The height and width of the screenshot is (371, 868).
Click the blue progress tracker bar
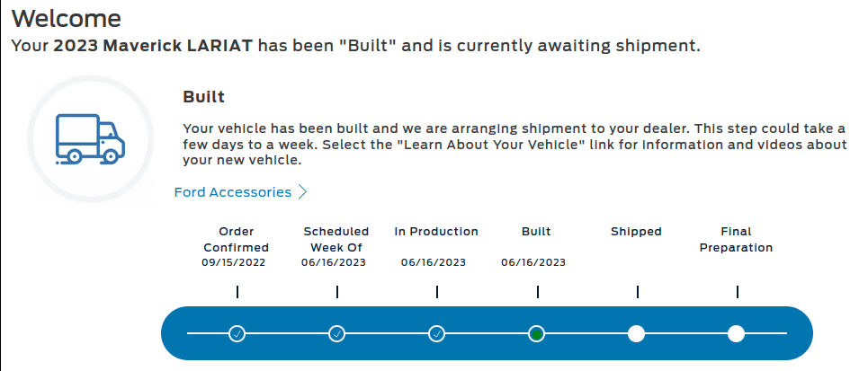point(487,333)
